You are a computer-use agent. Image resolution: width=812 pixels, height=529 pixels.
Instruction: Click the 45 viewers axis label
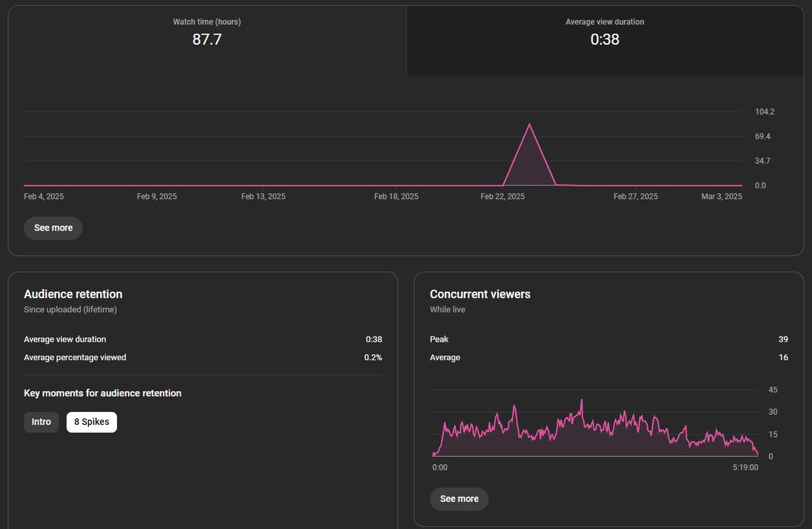[x=773, y=390]
